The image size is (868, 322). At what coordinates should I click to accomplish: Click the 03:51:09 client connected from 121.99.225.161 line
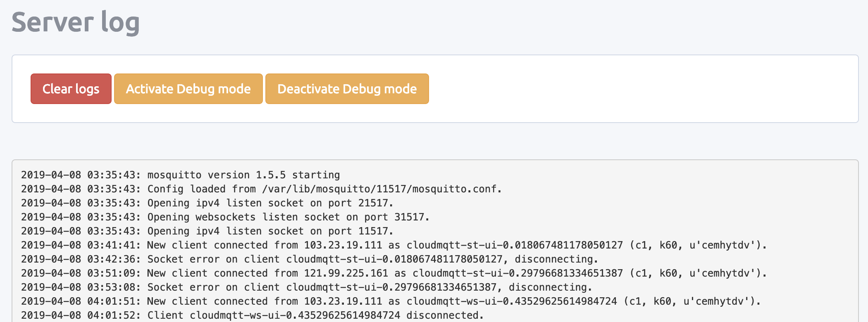394,273
